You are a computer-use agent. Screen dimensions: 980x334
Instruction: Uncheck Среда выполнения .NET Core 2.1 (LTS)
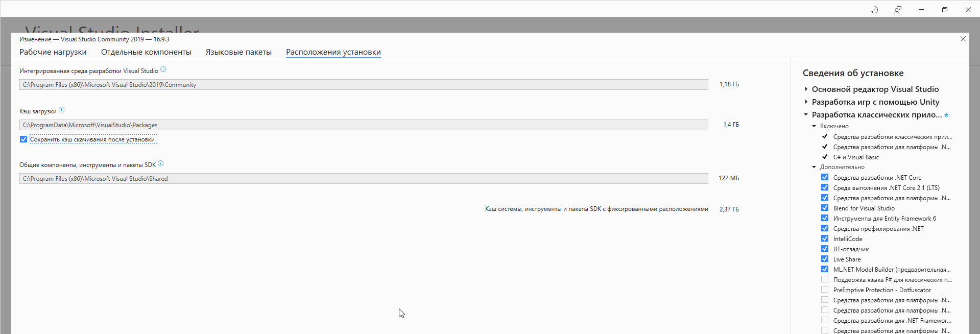coord(825,187)
